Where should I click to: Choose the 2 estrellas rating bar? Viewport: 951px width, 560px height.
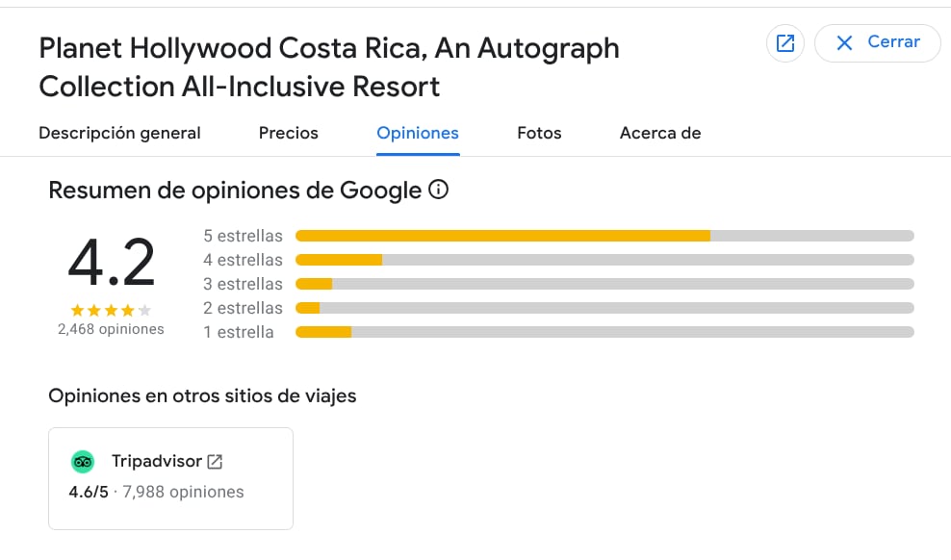(604, 308)
